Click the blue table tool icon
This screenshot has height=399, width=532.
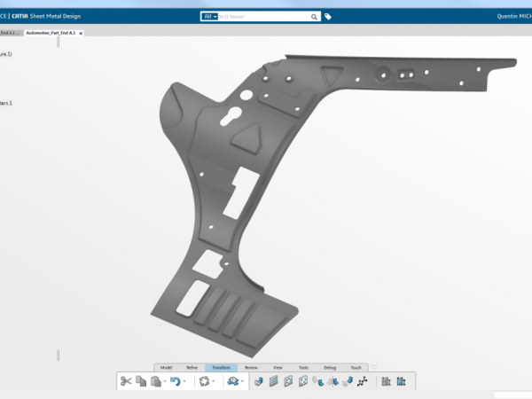pyautogui.click(x=401, y=381)
